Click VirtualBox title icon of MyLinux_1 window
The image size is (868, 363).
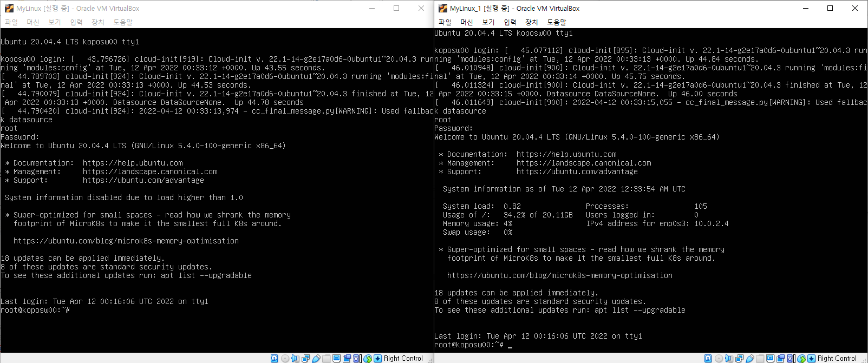[443, 8]
